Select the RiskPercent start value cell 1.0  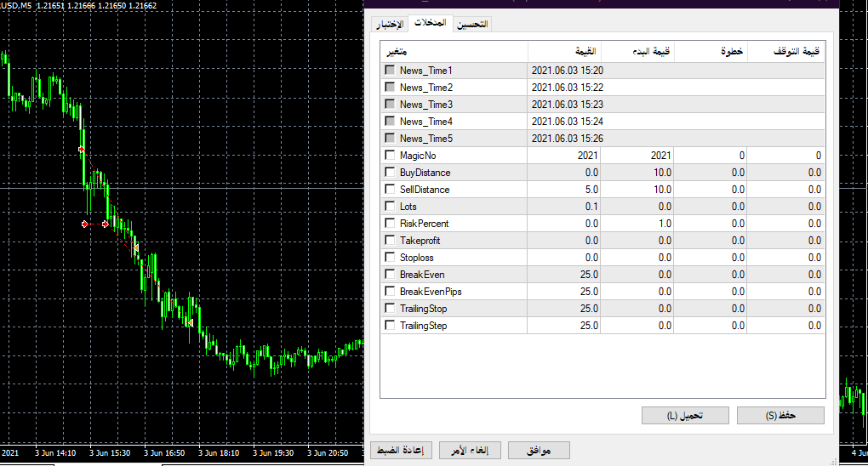point(637,224)
